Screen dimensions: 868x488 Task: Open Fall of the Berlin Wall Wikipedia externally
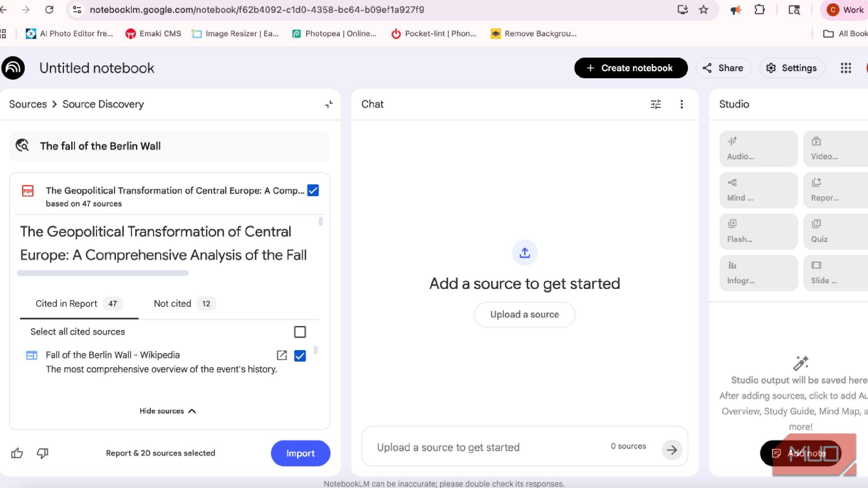click(x=282, y=355)
